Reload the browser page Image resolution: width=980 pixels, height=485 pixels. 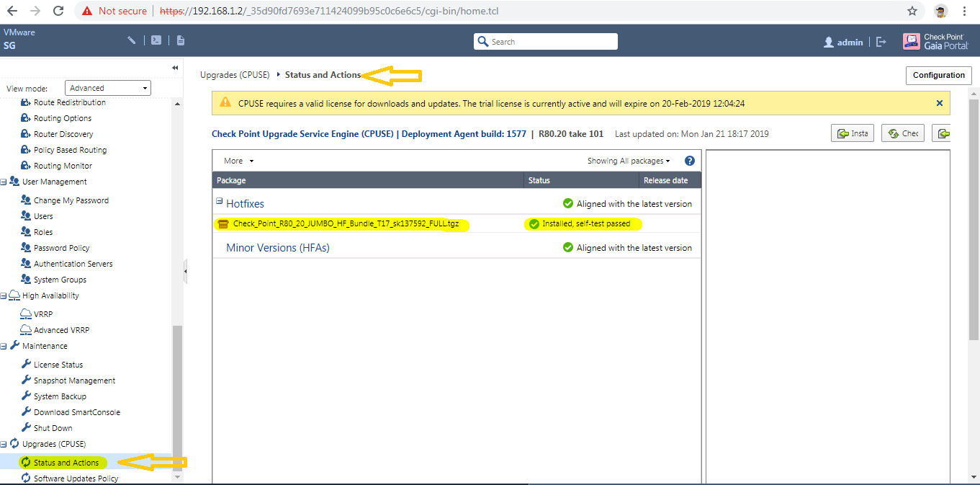(x=58, y=11)
